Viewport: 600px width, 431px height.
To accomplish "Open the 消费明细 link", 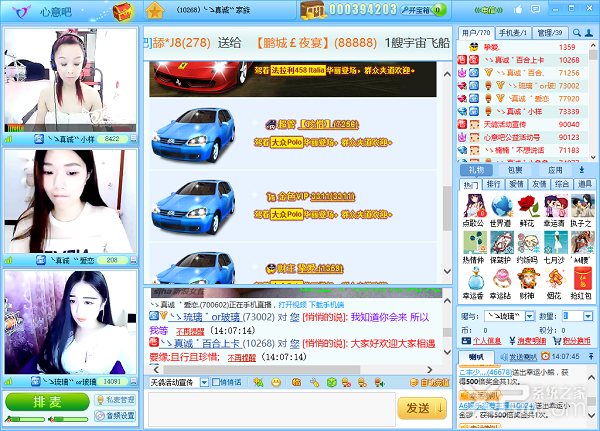I will coord(532,341).
